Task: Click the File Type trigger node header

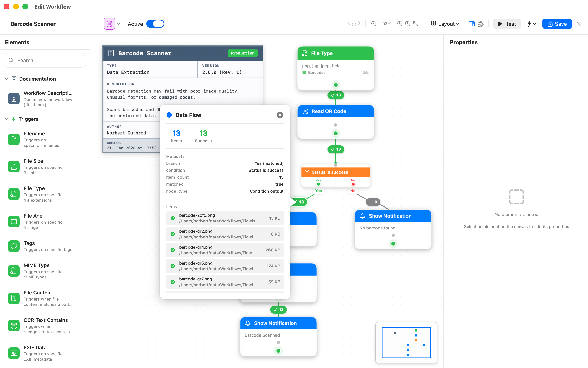Action: (x=336, y=53)
